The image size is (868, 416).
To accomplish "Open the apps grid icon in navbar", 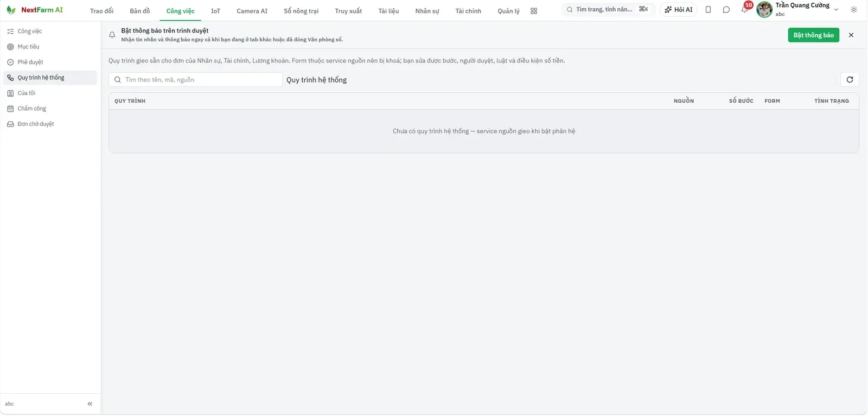I will point(534,11).
